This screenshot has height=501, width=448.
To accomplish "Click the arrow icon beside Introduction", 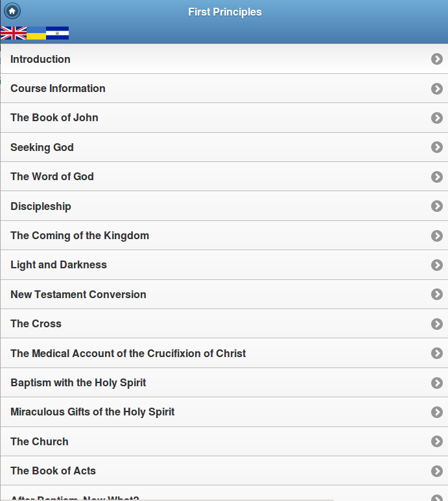I will point(437,59).
